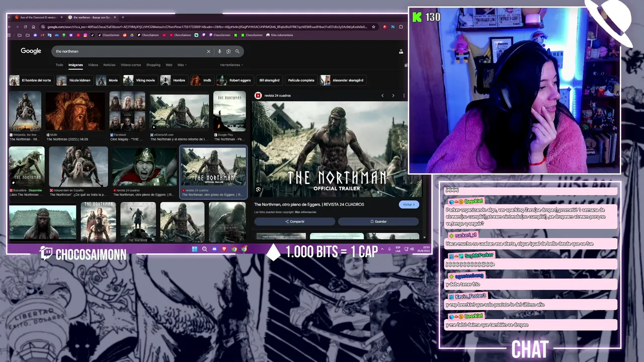
Task: Open the preview panel three-dot menu
Action: coord(404,96)
